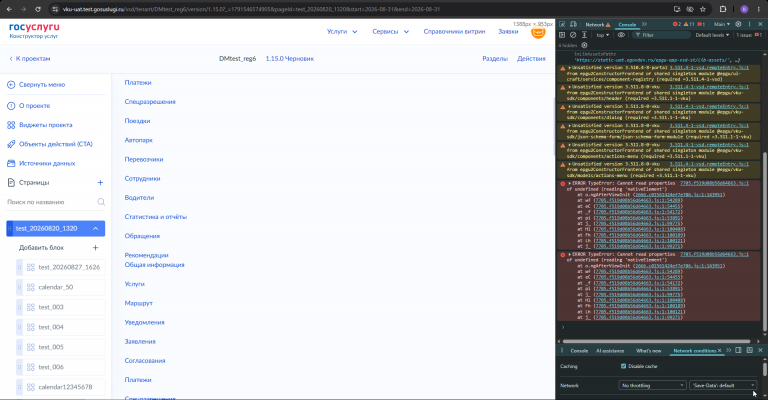This screenshot has width=768, height=400.
Task: Click the plus icon next to Страницы
Action: 100,183
